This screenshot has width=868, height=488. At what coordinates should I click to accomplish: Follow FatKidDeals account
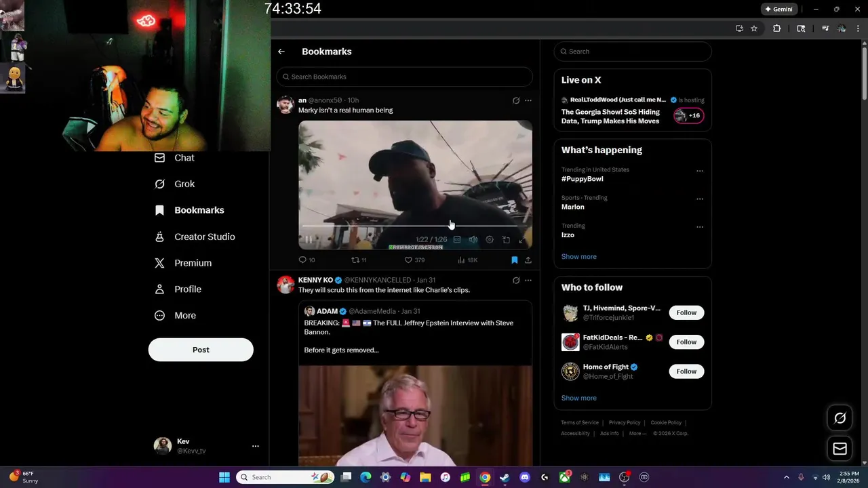pos(686,342)
